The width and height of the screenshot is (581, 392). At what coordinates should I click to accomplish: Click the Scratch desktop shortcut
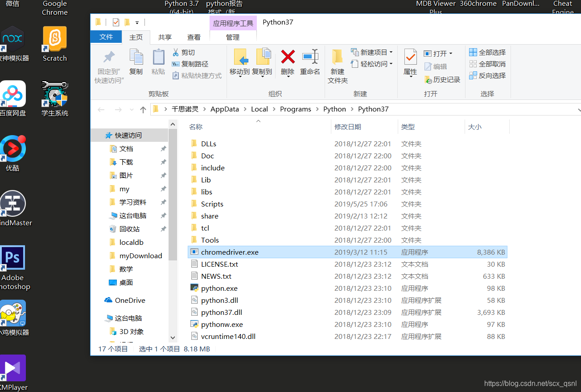[x=55, y=44]
